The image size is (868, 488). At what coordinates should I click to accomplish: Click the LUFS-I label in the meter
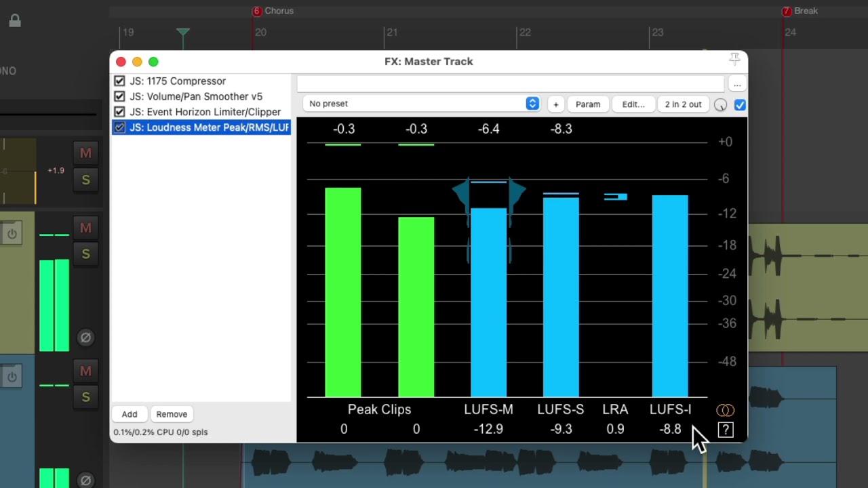[x=670, y=409]
